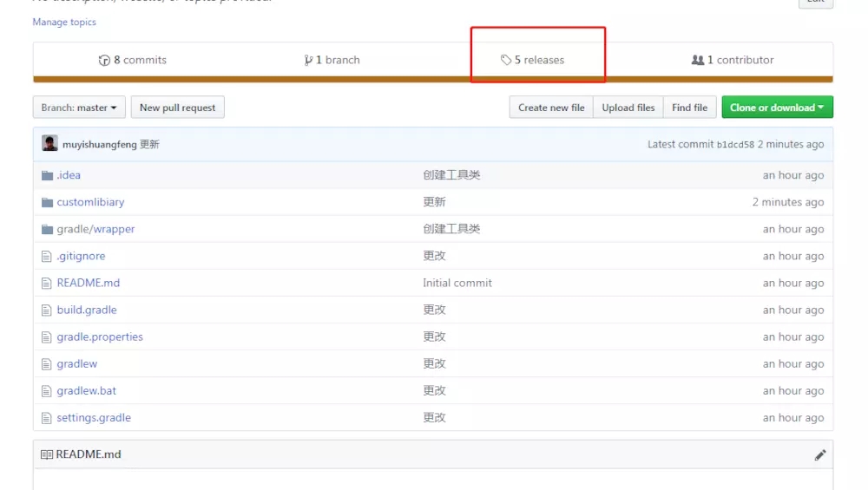Open the .idea folder
868x490 pixels.
69,175
